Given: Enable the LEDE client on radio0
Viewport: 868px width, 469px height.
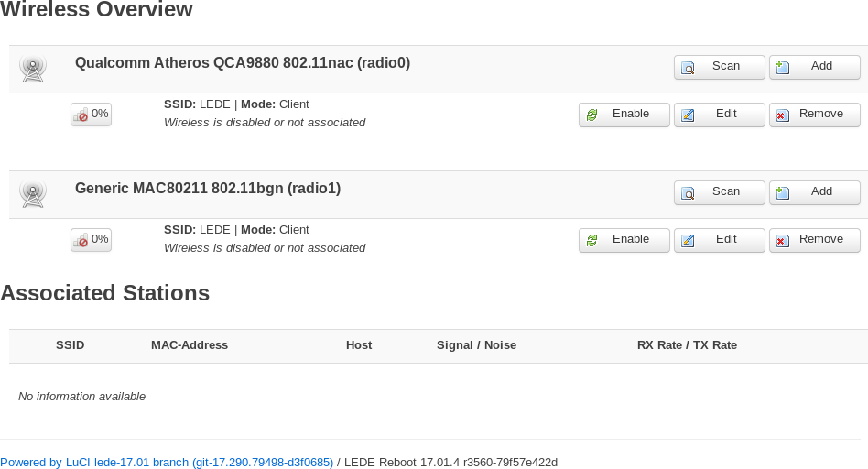Looking at the screenshot, I should 624,115.
